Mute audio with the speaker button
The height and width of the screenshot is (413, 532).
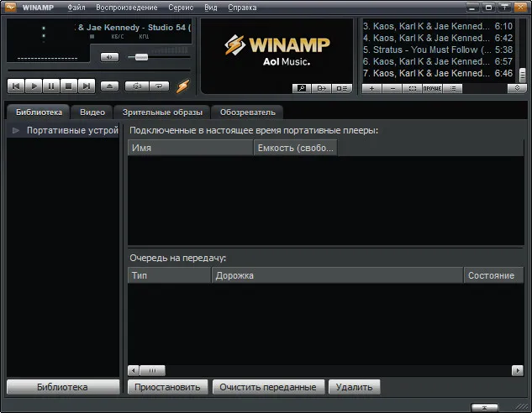coord(109,57)
